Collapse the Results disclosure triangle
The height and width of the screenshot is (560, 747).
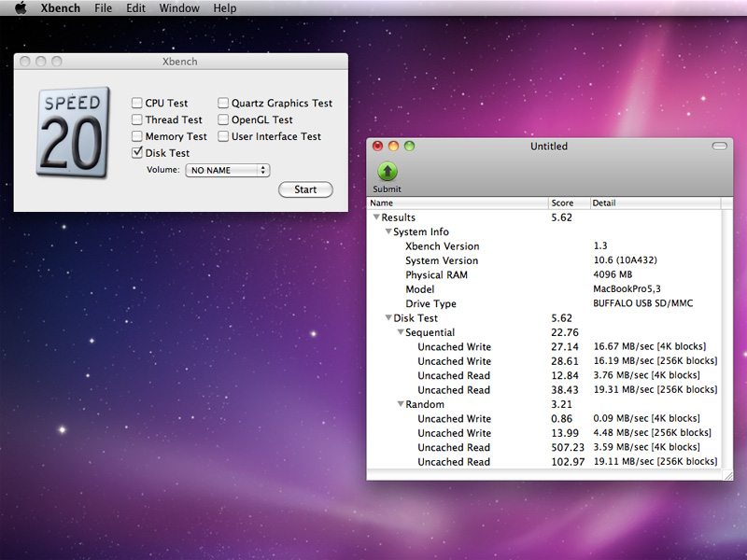pyautogui.click(x=376, y=217)
